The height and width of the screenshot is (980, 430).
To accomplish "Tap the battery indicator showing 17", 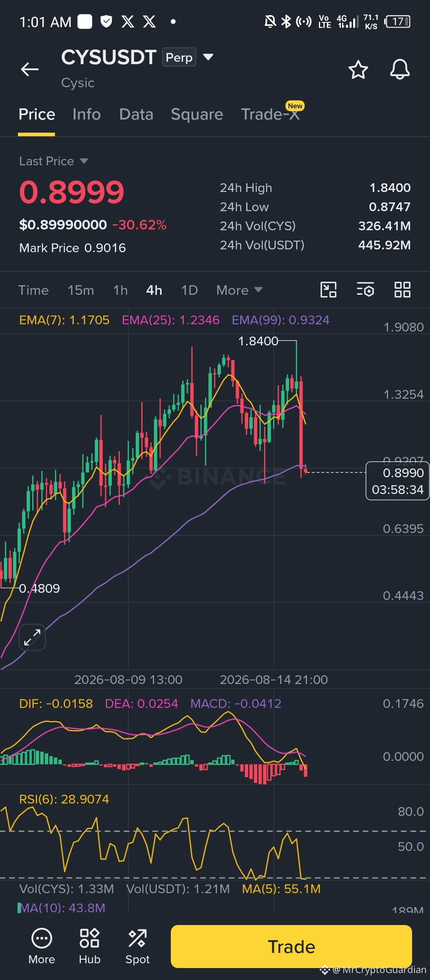I will tap(397, 22).
